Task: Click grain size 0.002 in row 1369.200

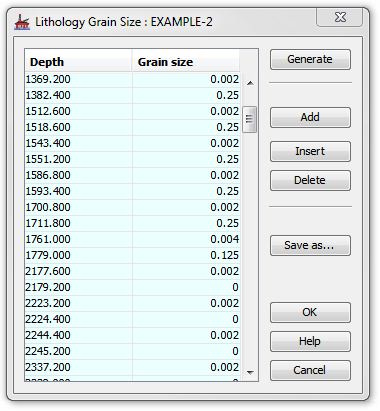Action: pyautogui.click(x=186, y=79)
